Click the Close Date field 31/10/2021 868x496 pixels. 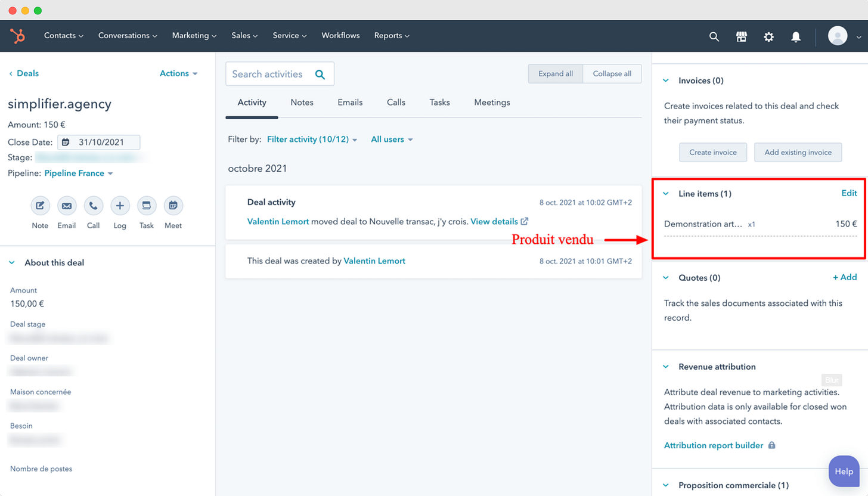[99, 142]
